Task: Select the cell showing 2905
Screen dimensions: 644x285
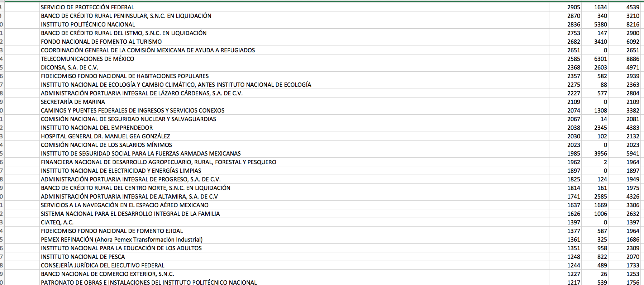Action: [x=573, y=7]
